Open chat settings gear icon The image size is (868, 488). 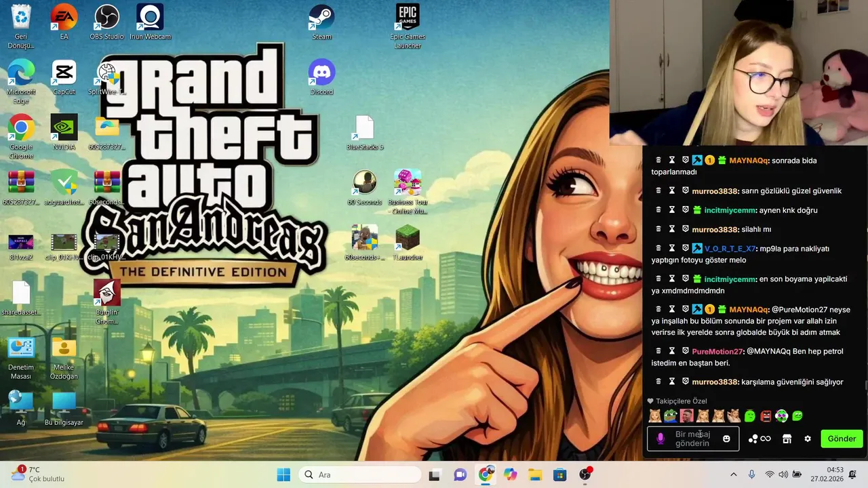(808, 439)
